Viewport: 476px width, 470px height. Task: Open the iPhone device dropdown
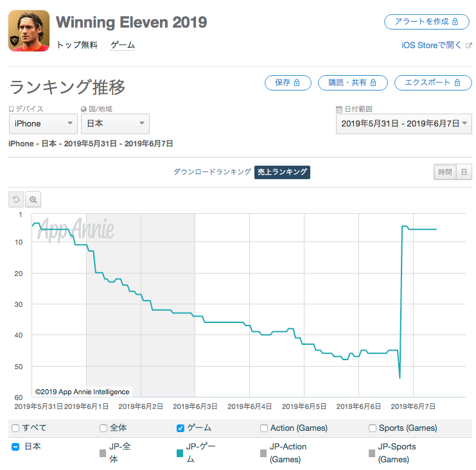tap(43, 124)
